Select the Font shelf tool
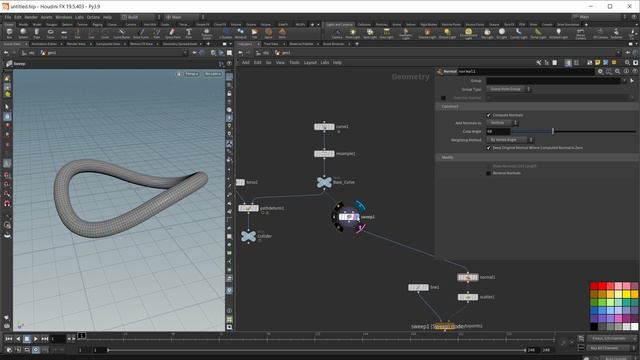Image resolution: width=640 pixels, height=360 pixels. coord(189,33)
